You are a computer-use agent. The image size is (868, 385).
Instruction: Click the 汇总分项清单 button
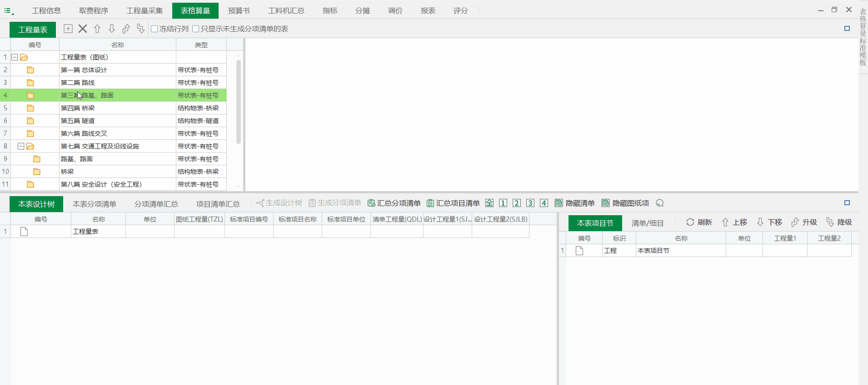tap(394, 203)
